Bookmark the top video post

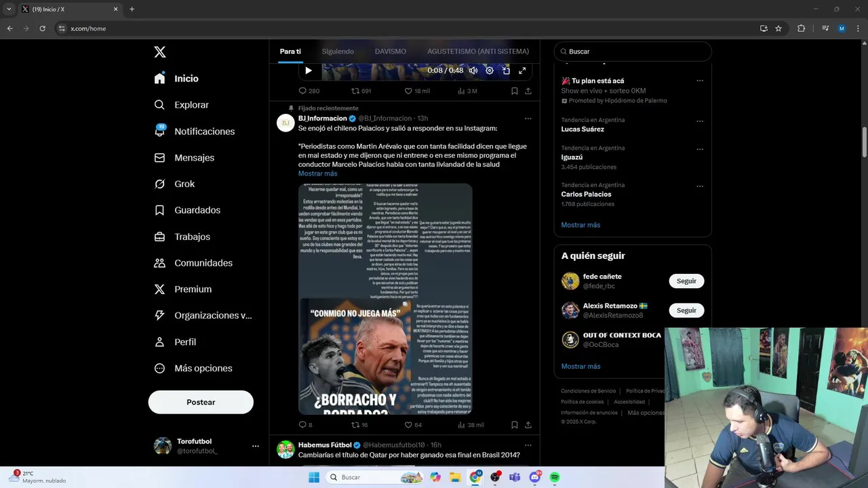[515, 91]
